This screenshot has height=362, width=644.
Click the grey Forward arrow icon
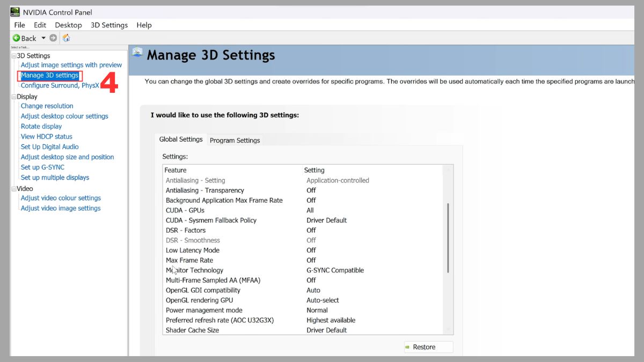pos(53,38)
